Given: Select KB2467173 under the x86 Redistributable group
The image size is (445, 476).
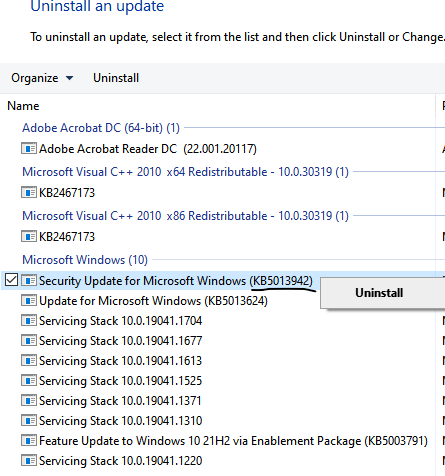Looking at the screenshot, I should click(67, 237).
